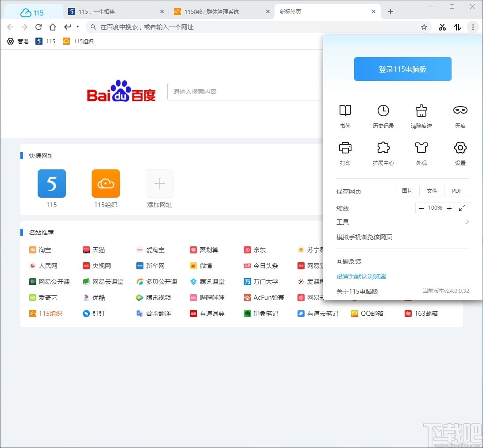Click the Print (打印) printer icon
This screenshot has height=448, width=483.
(345, 148)
